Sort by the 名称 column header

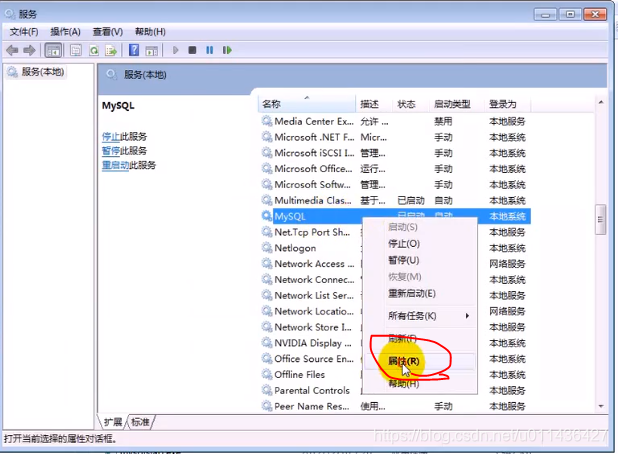pyautogui.click(x=307, y=104)
